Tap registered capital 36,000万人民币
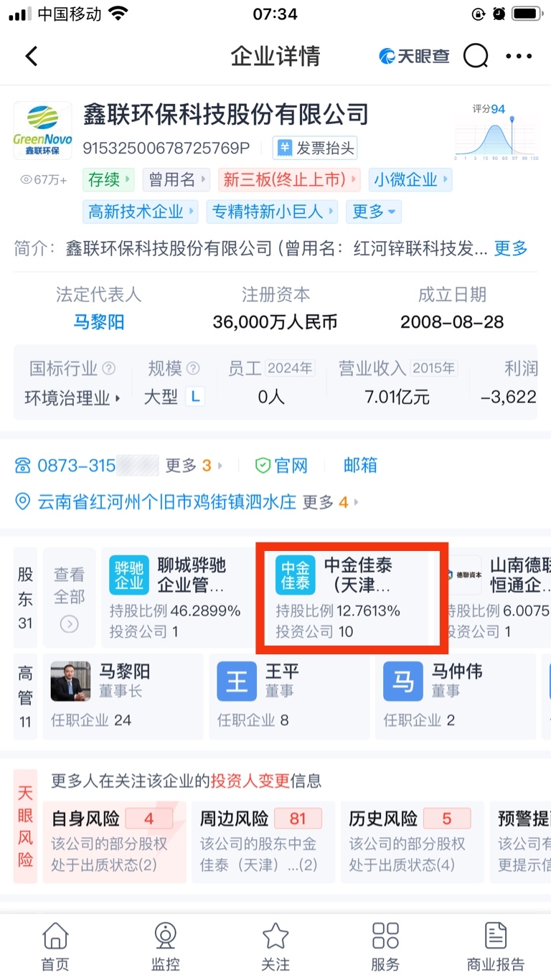This screenshot has width=551, height=980. (x=275, y=322)
